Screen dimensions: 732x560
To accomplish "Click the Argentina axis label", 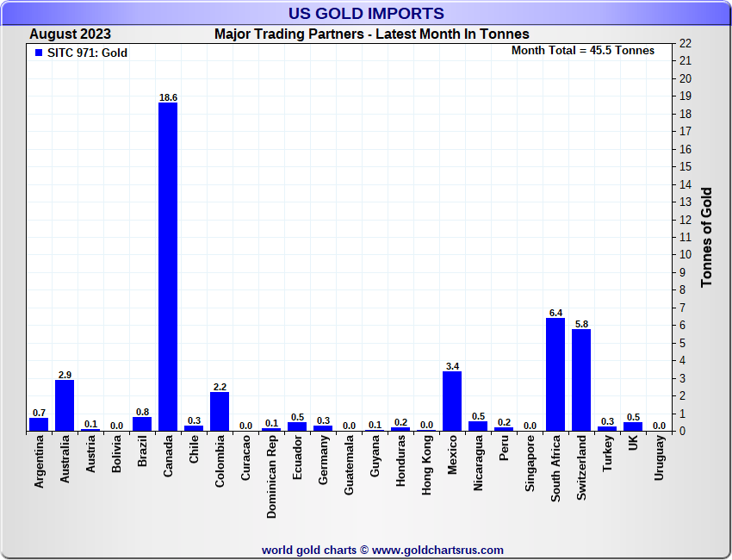I will (x=39, y=462).
